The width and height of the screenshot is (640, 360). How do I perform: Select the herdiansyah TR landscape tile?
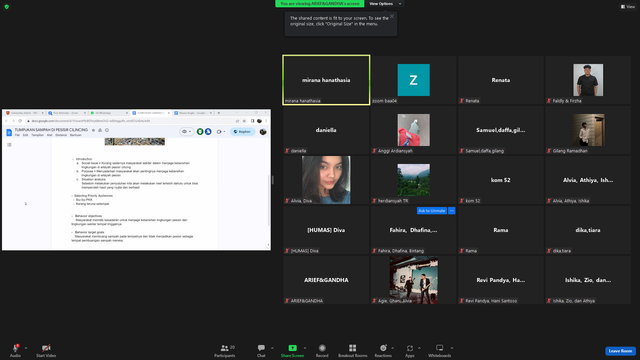point(413,180)
